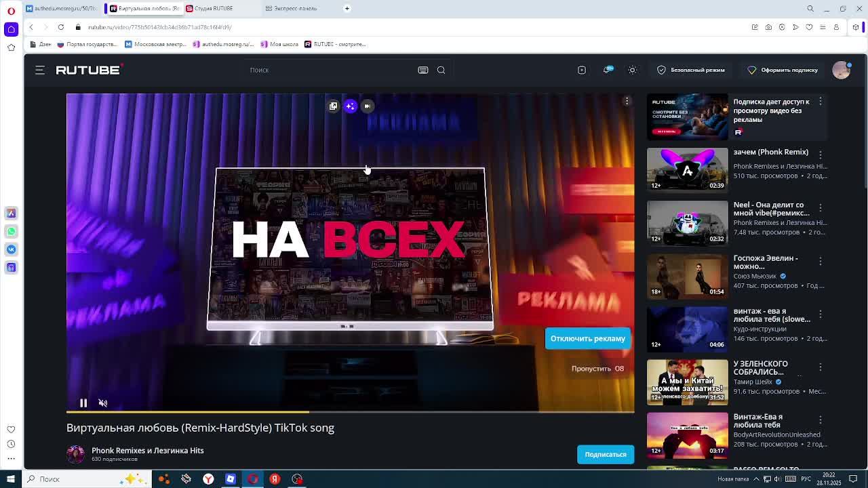Click the video progress bar
Image resolution: width=868 pixels, height=488 pixels.
tap(350, 411)
